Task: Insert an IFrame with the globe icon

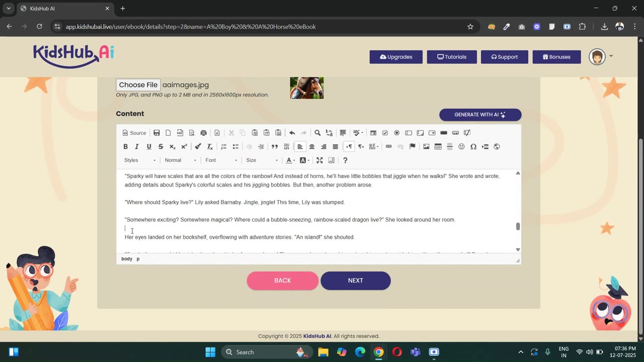Action: tap(497, 146)
